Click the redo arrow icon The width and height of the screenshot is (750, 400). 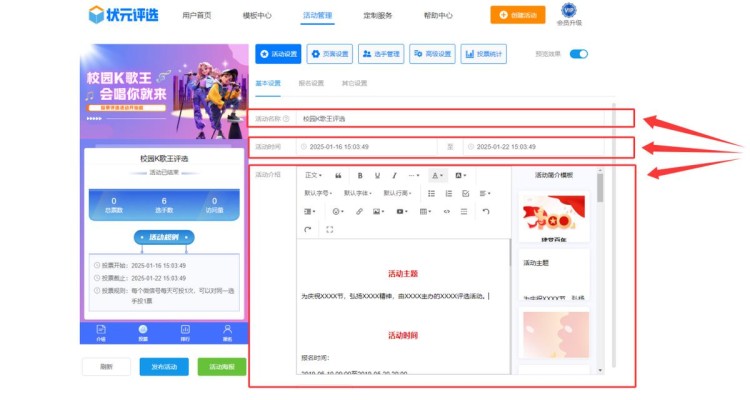tap(309, 230)
